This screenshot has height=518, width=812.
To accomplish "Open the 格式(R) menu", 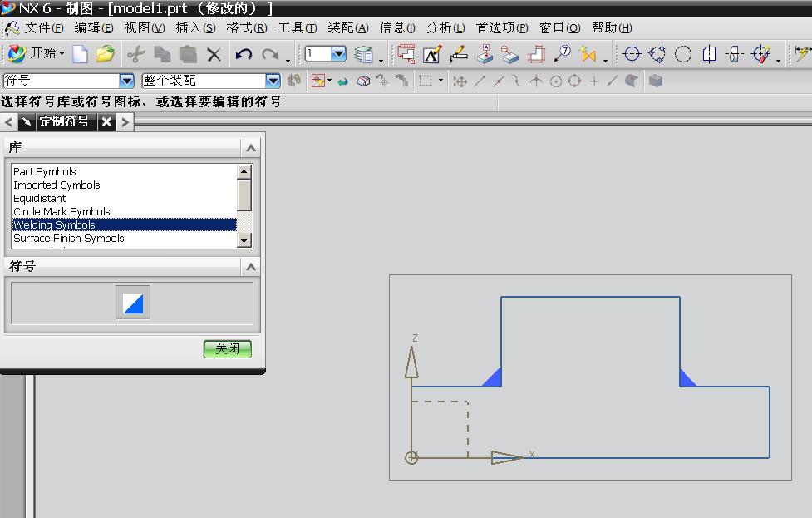I will 247,28.
